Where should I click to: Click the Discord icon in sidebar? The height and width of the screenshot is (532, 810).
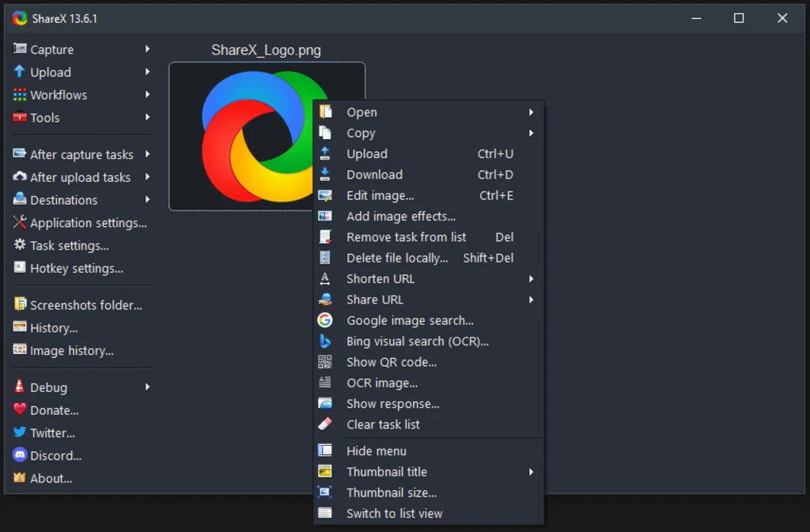pyautogui.click(x=20, y=455)
